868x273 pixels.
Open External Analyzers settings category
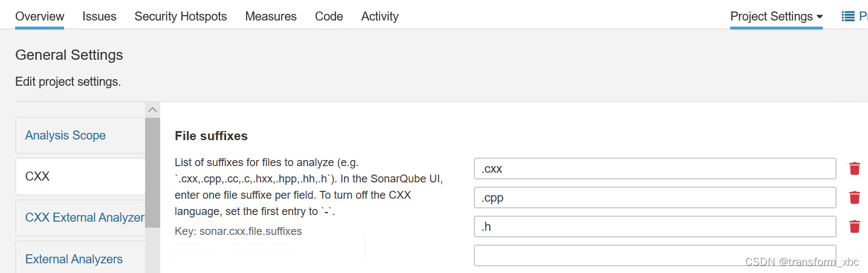(x=74, y=259)
